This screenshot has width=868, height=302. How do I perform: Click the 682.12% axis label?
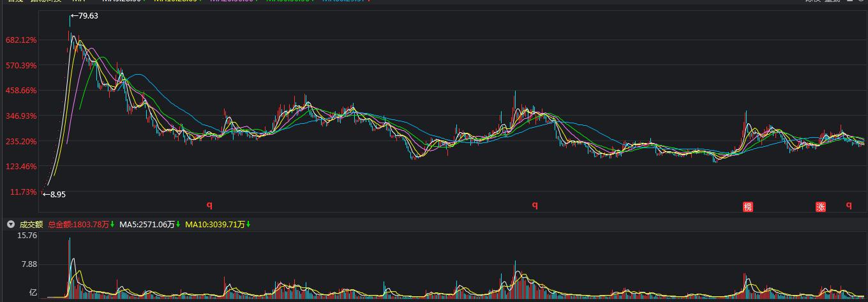20,40
